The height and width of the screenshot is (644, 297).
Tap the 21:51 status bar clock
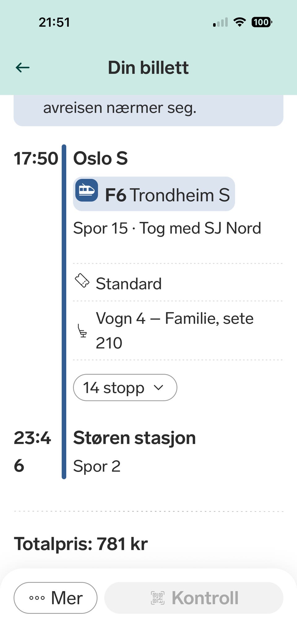coord(54,22)
